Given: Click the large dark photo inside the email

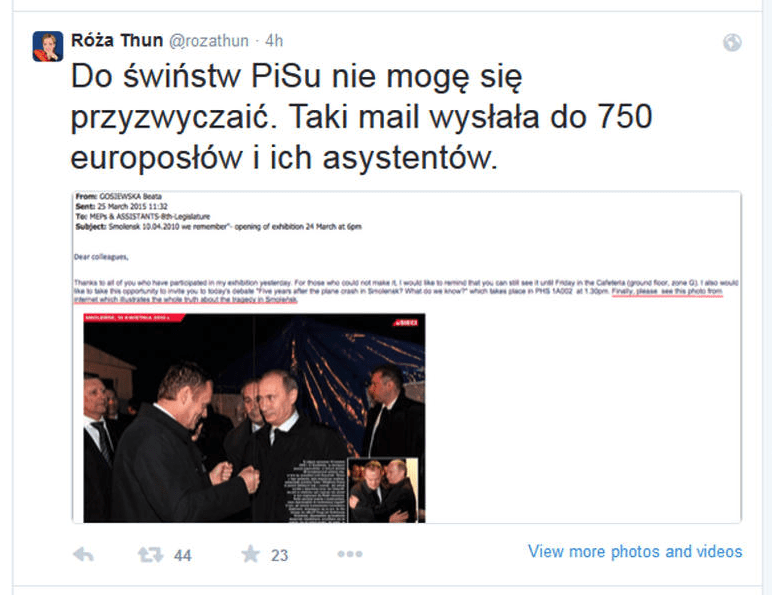Looking at the screenshot, I should click(255, 418).
